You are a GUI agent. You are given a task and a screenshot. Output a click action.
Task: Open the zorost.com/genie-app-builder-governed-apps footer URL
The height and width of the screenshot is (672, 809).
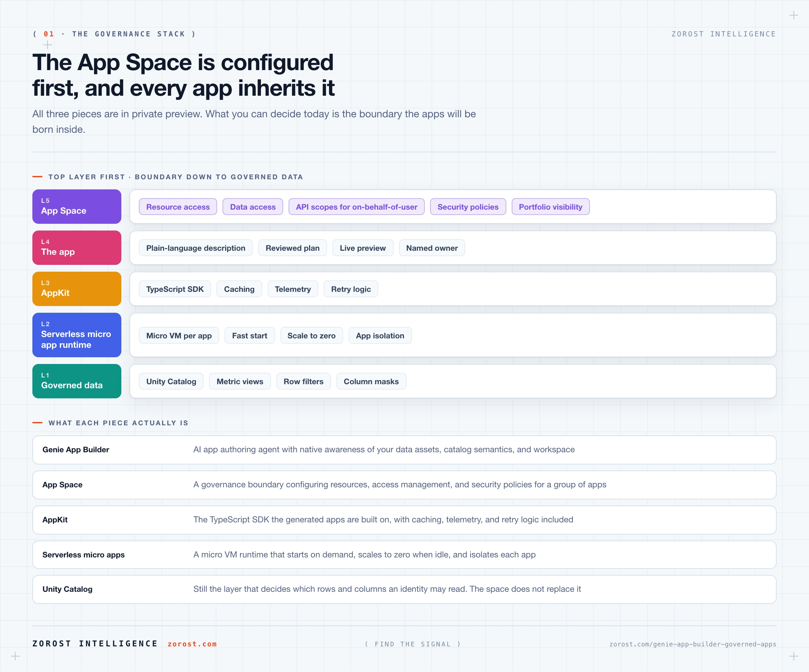pyautogui.click(x=693, y=644)
